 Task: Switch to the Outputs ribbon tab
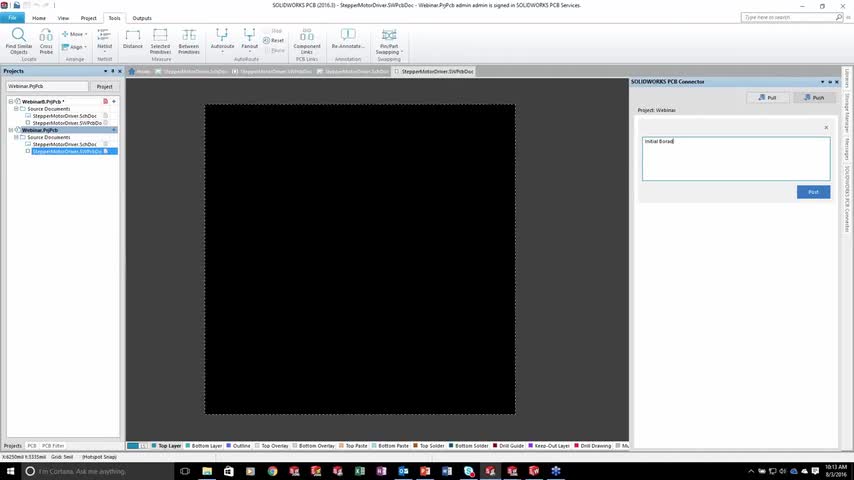point(142,18)
